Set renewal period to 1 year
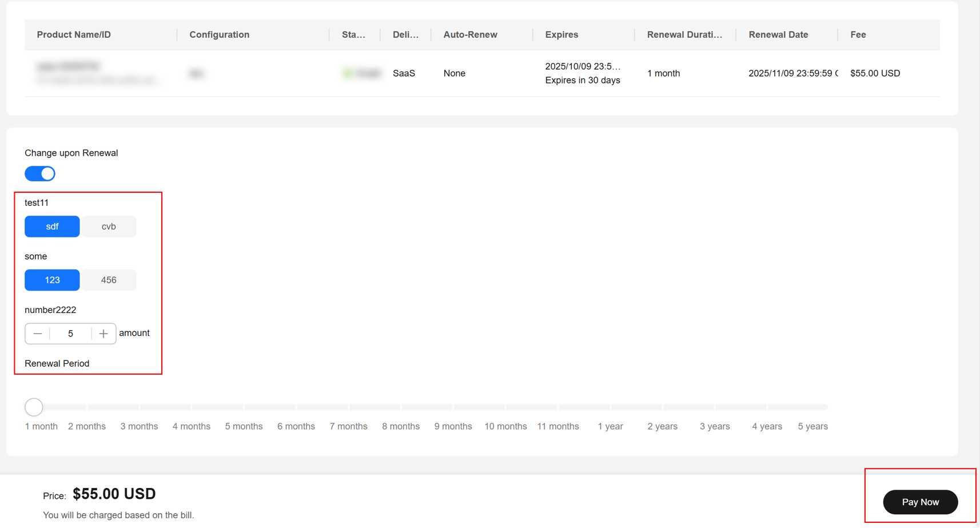This screenshot has width=980, height=528. (610, 426)
